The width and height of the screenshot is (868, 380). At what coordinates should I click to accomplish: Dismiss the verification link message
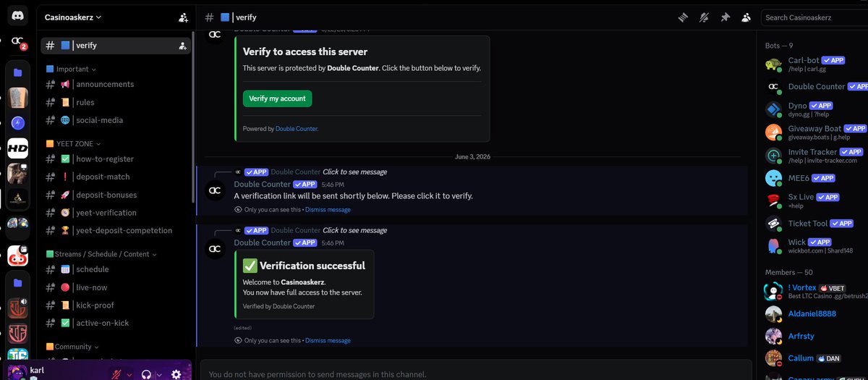pyautogui.click(x=328, y=210)
